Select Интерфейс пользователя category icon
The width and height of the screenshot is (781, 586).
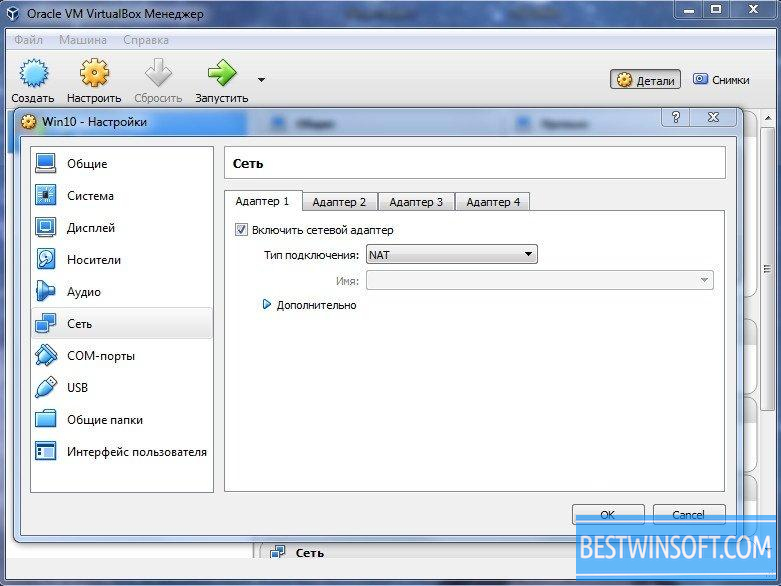[46, 452]
